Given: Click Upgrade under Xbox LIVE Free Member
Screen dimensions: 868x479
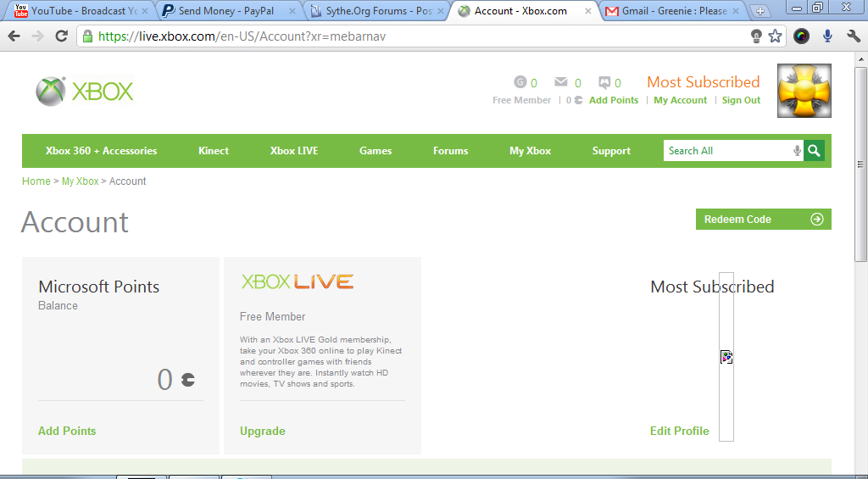Looking at the screenshot, I should pos(263,431).
